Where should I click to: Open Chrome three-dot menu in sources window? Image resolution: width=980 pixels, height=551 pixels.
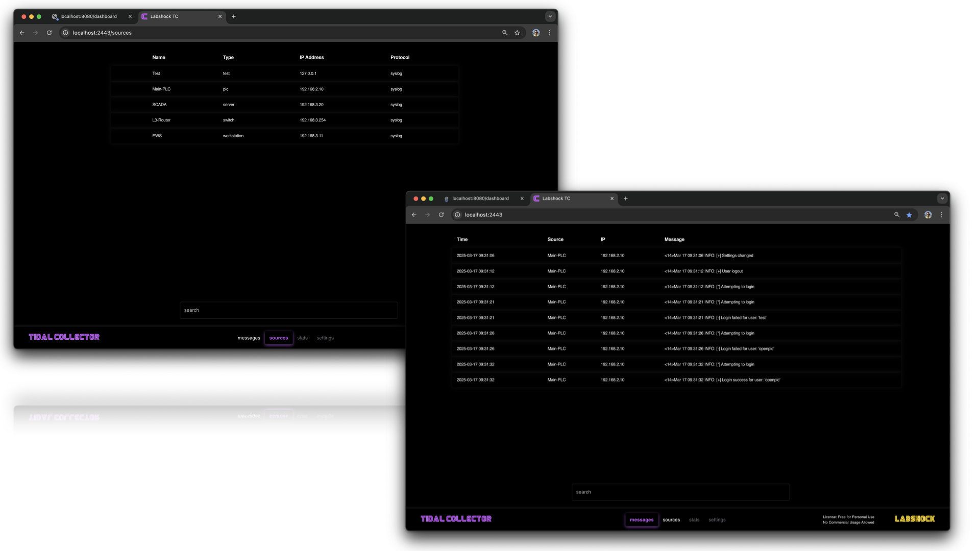550,33
